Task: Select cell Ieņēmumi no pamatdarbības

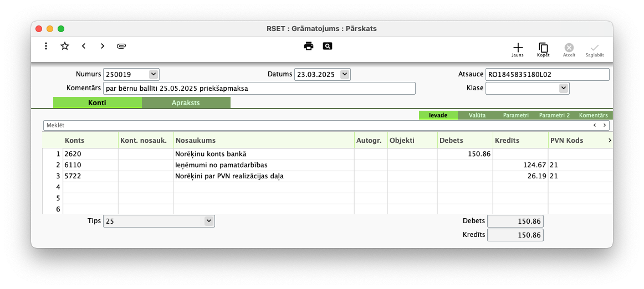Action: [x=264, y=165]
